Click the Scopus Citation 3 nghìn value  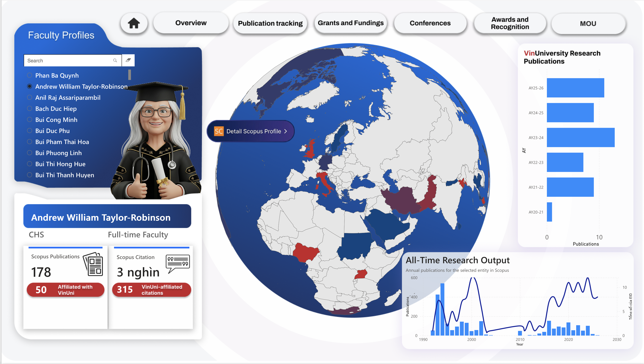click(138, 272)
